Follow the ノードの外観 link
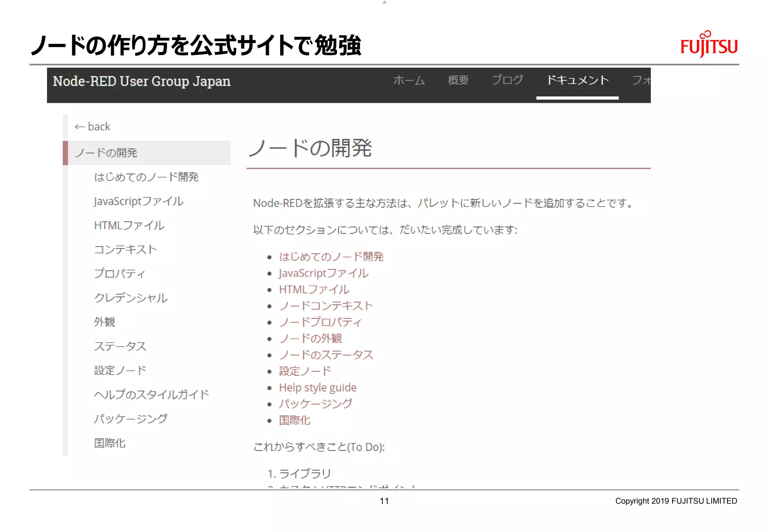This screenshot has height=532, width=769. click(311, 339)
